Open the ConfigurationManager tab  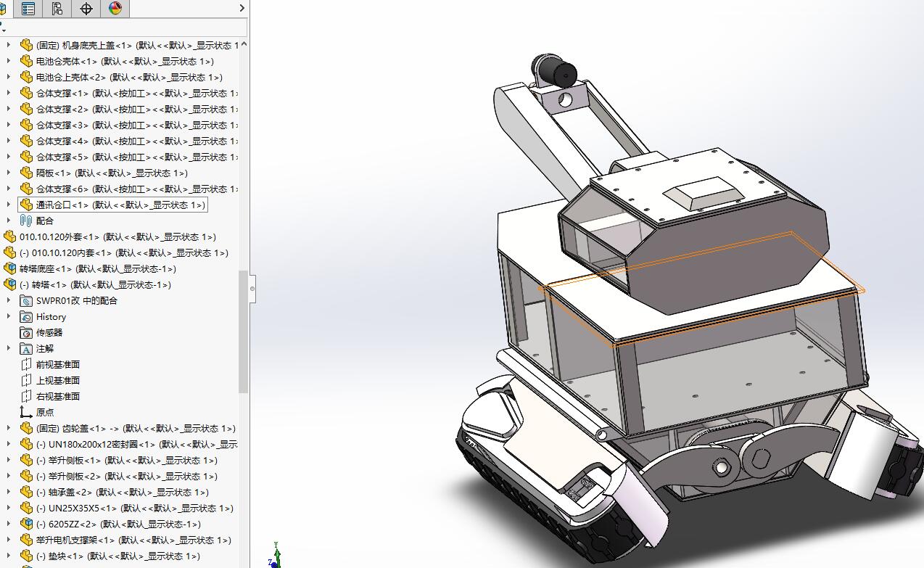(57, 9)
